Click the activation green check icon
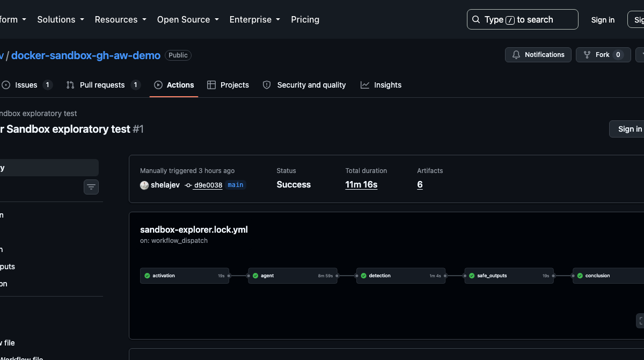The width and height of the screenshot is (644, 360). (x=147, y=276)
